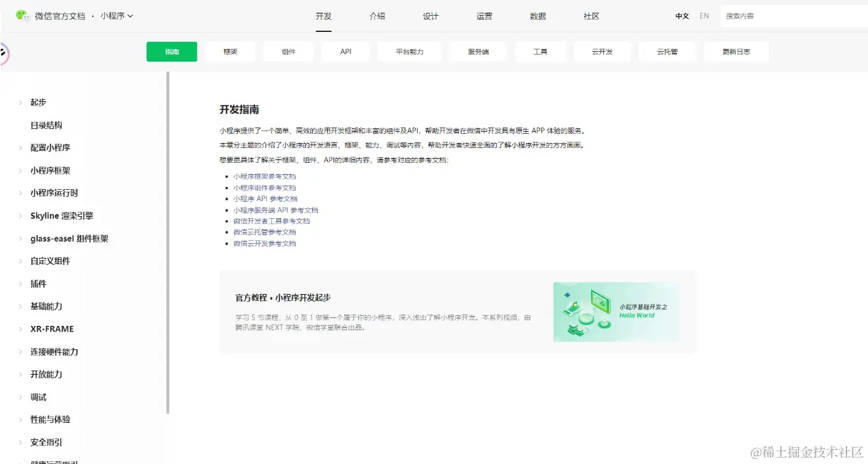
Task: Open the 小程序组件参考文档 link
Action: tap(265, 188)
